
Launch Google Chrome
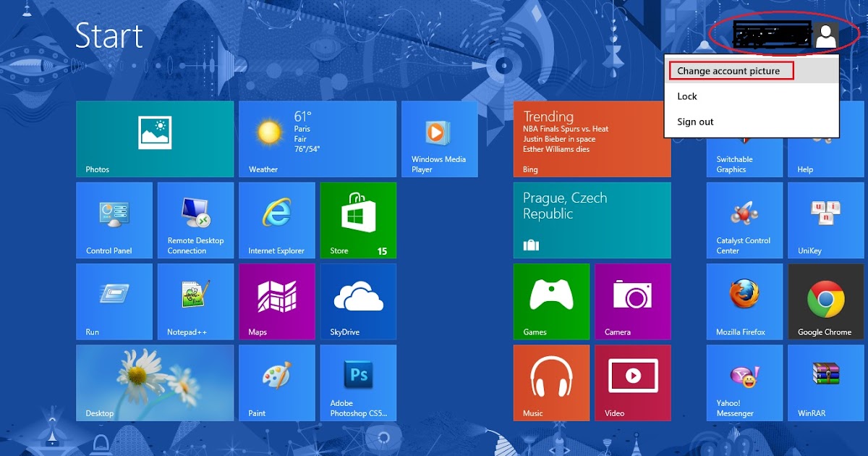(x=825, y=301)
